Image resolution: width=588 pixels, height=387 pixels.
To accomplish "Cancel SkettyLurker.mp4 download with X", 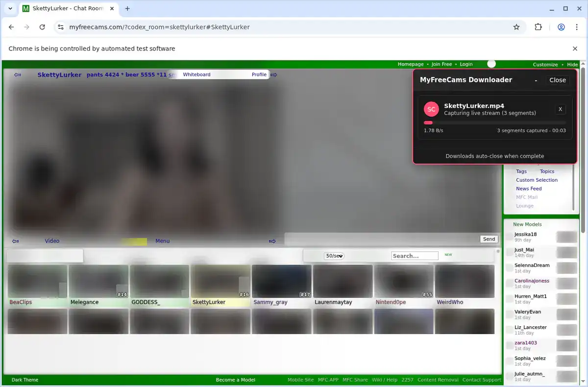I will pyautogui.click(x=561, y=109).
